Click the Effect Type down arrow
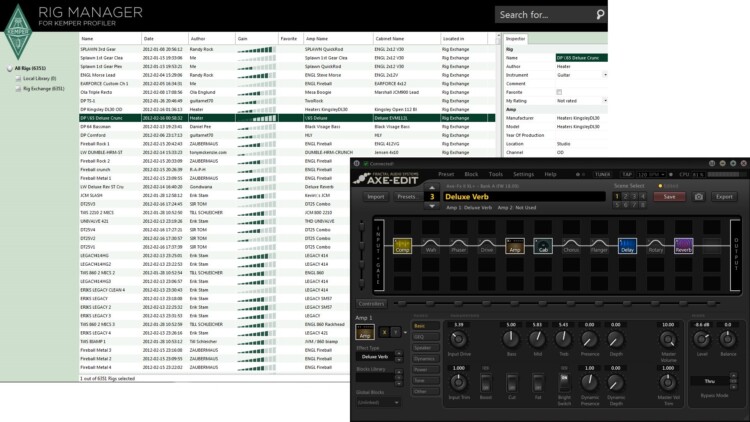This screenshot has height=422, width=750. (398, 359)
